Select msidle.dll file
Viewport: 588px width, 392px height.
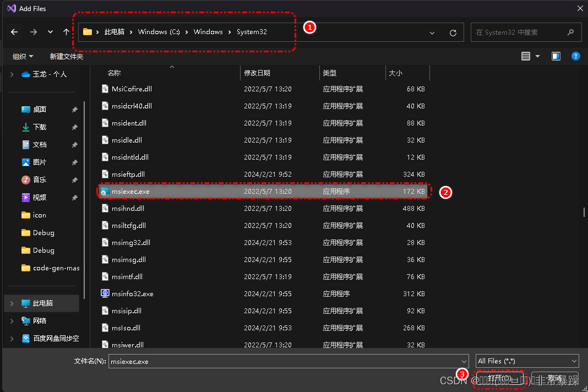(263, 140)
